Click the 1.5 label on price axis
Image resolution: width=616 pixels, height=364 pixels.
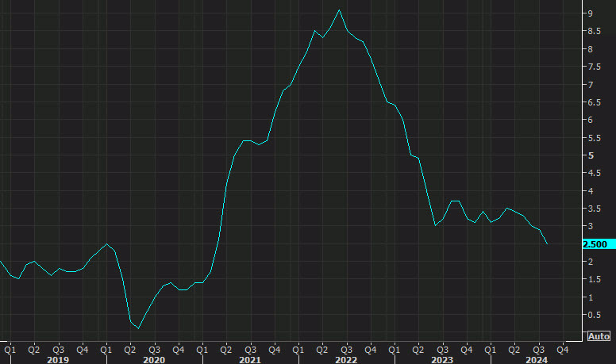pyautogui.click(x=594, y=280)
